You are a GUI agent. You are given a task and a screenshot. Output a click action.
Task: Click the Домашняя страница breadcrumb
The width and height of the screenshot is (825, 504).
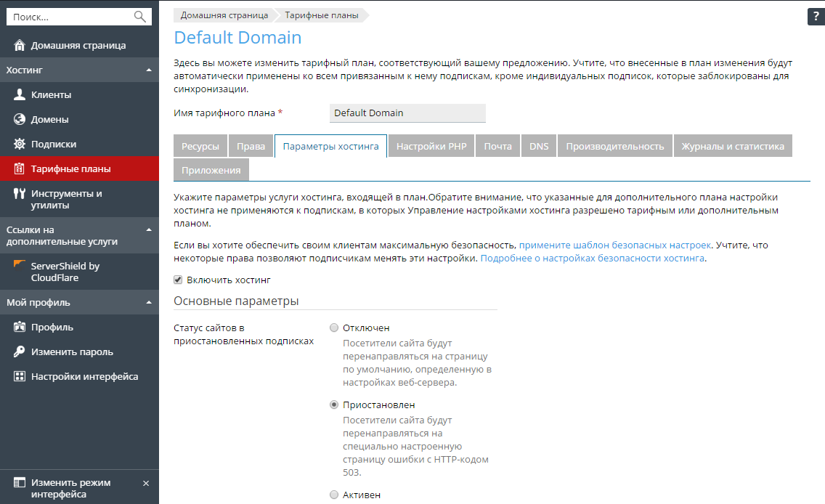224,15
